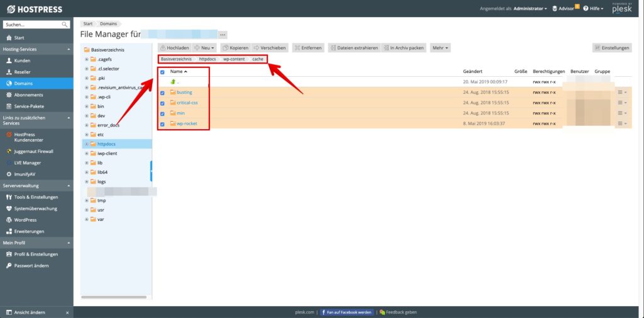Open the Hilfe dropdown menu

(593, 9)
